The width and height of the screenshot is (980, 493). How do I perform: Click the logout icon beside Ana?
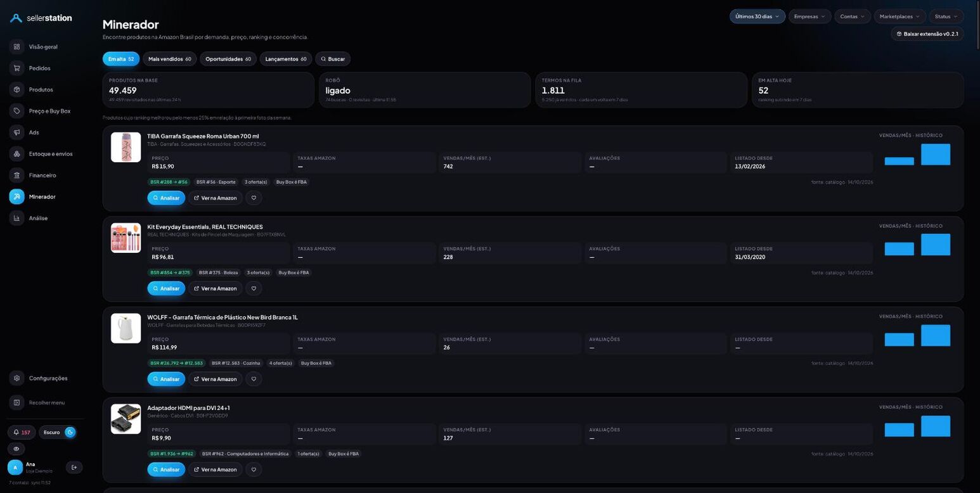tap(74, 468)
